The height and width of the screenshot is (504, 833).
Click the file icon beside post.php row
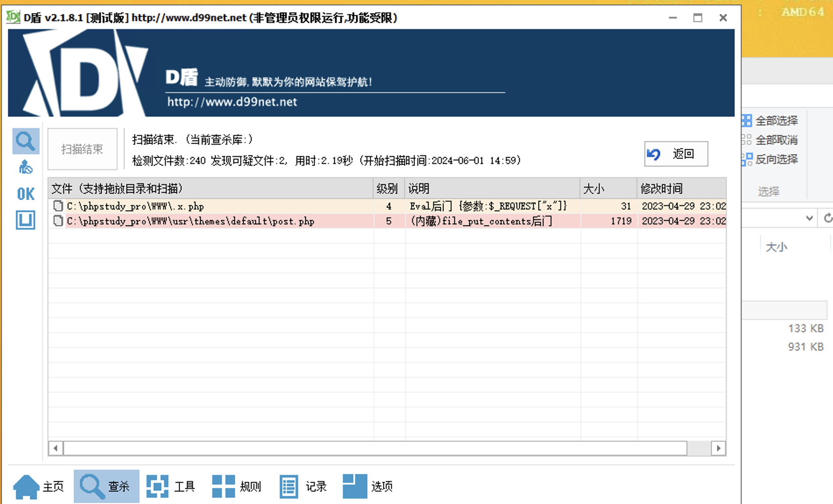[58, 221]
